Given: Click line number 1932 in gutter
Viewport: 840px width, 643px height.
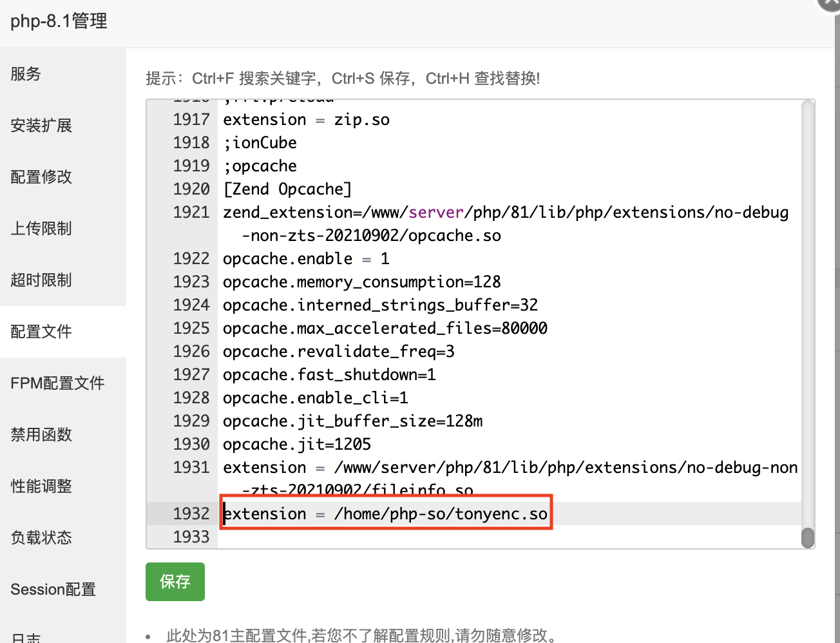Looking at the screenshot, I should click(x=191, y=514).
